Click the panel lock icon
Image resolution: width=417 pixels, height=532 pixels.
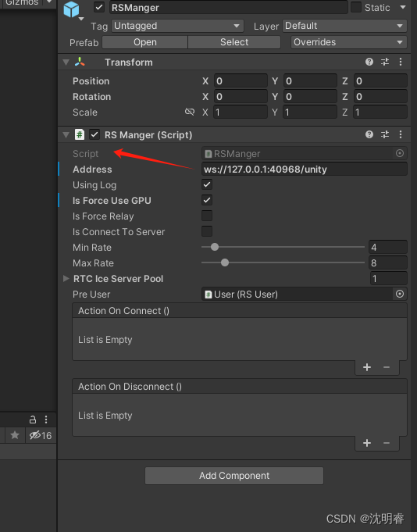click(33, 420)
